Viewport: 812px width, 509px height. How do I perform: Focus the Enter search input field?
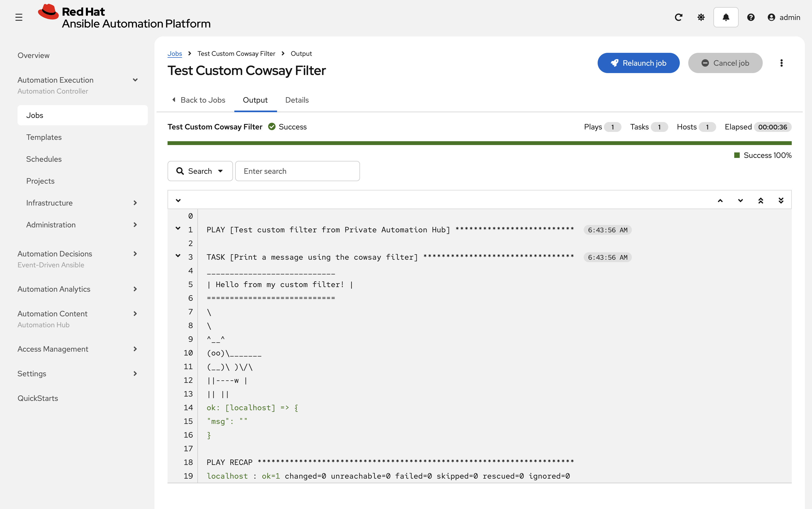pyautogui.click(x=297, y=171)
